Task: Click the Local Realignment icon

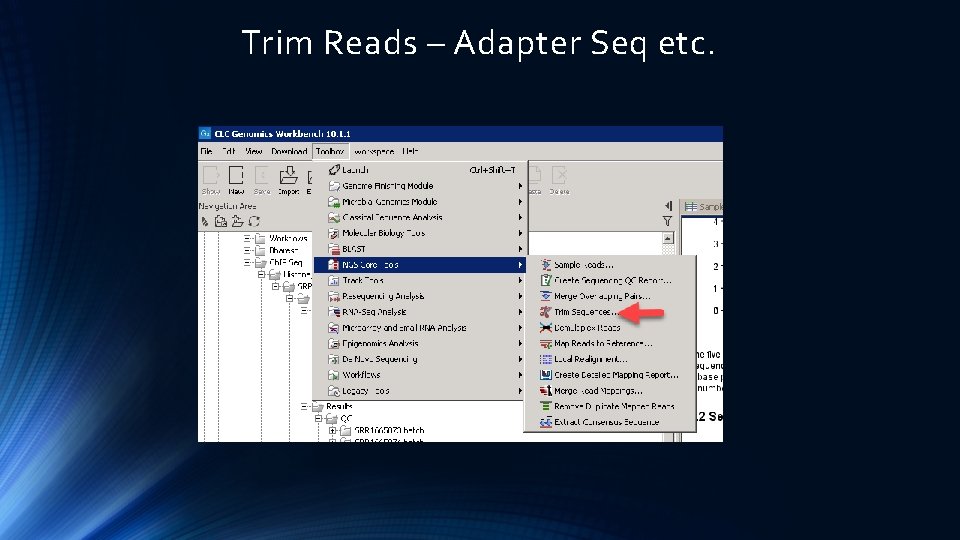Action: pyautogui.click(x=546, y=359)
